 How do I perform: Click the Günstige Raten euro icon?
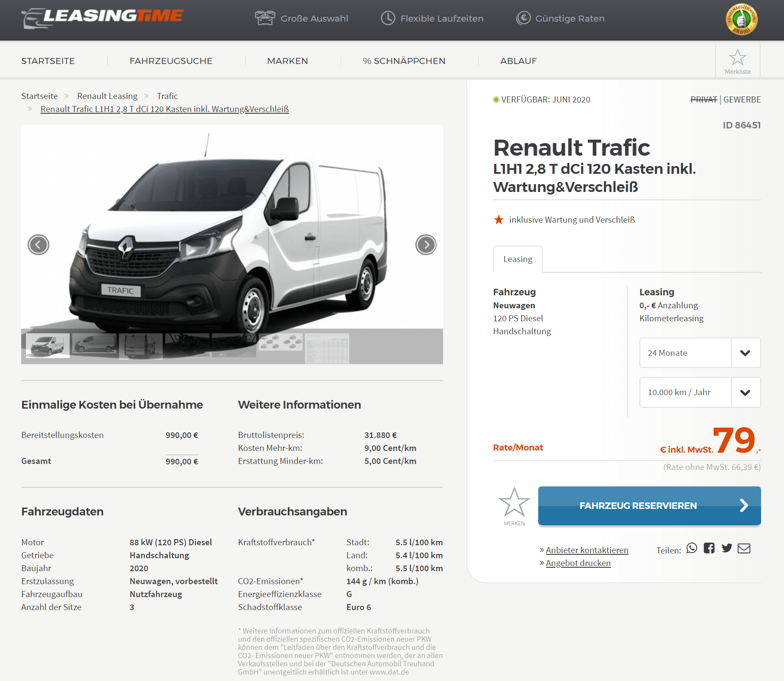coord(523,18)
